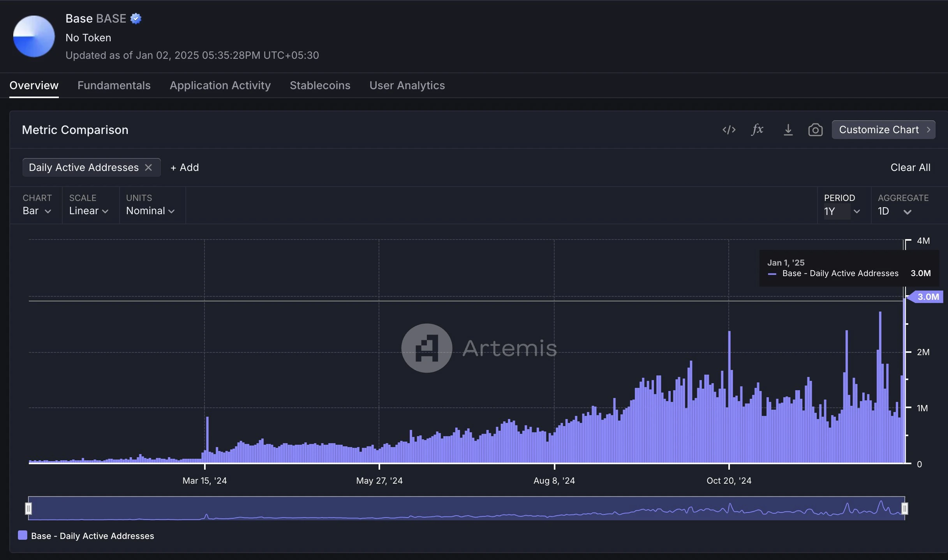
Task: Open the Stablecoins tab
Action: pyautogui.click(x=320, y=85)
